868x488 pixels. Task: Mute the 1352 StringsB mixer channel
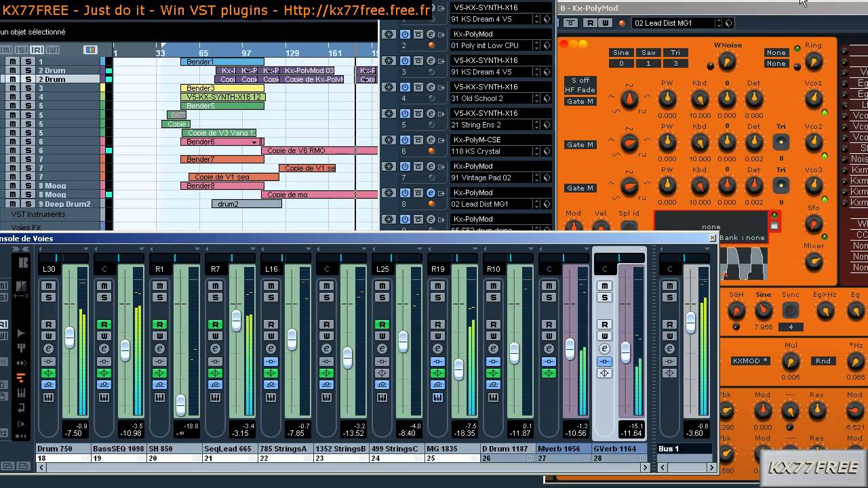click(x=326, y=286)
